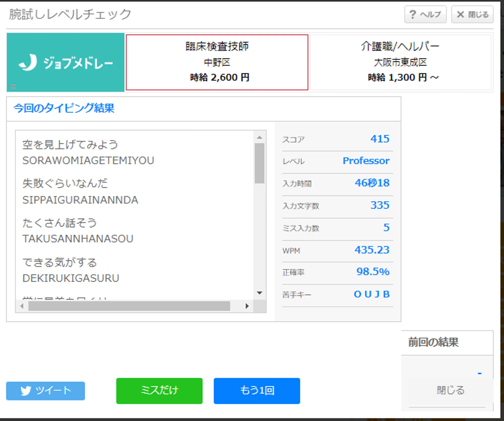Click the blue もう1回 button
This screenshot has width=504, height=421.
coord(257,391)
